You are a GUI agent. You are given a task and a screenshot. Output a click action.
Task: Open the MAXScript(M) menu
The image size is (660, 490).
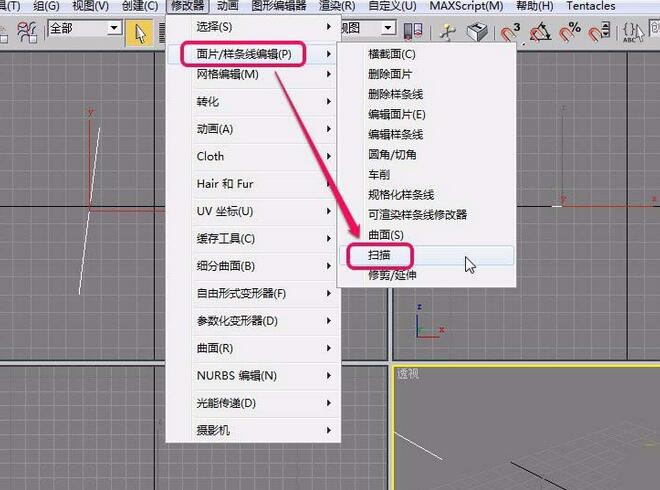[466, 6]
